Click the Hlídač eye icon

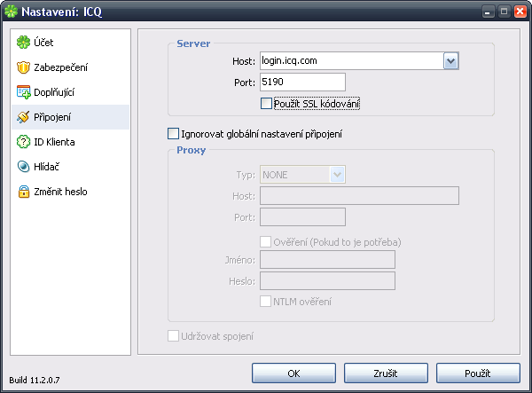click(x=23, y=167)
